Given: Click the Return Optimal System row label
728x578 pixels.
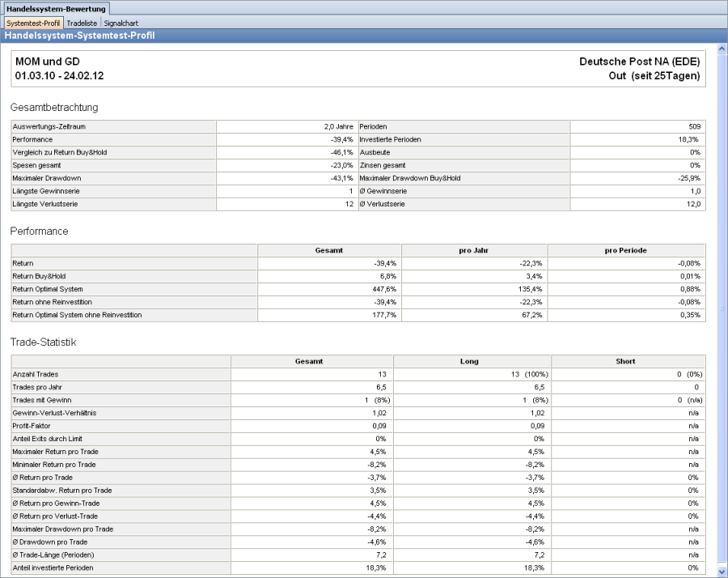Looking at the screenshot, I should click(x=47, y=289).
